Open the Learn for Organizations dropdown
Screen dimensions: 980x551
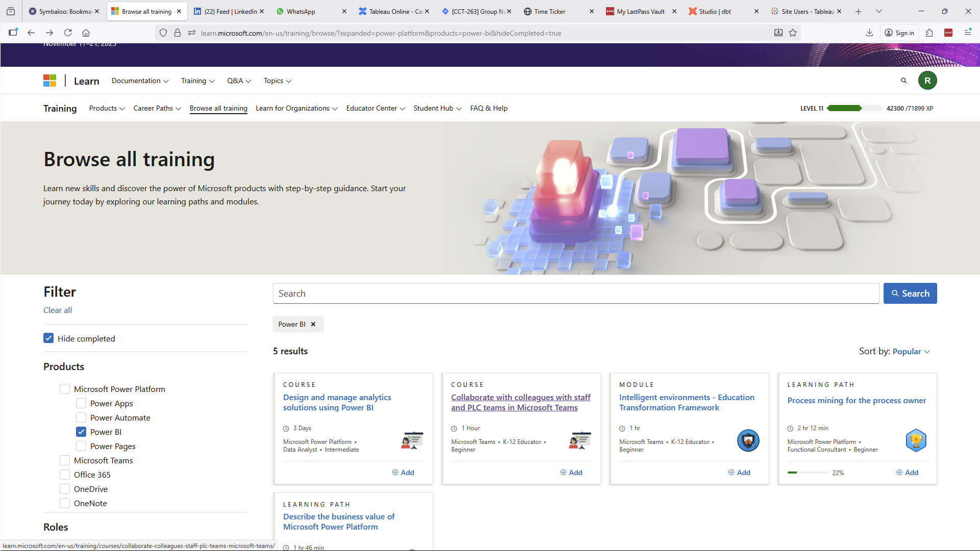click(297, 108)
